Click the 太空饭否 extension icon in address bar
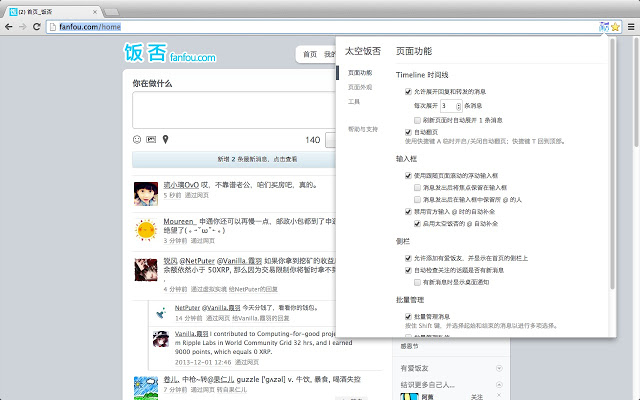Screen dimensions: 640x400 pos(604,27)
